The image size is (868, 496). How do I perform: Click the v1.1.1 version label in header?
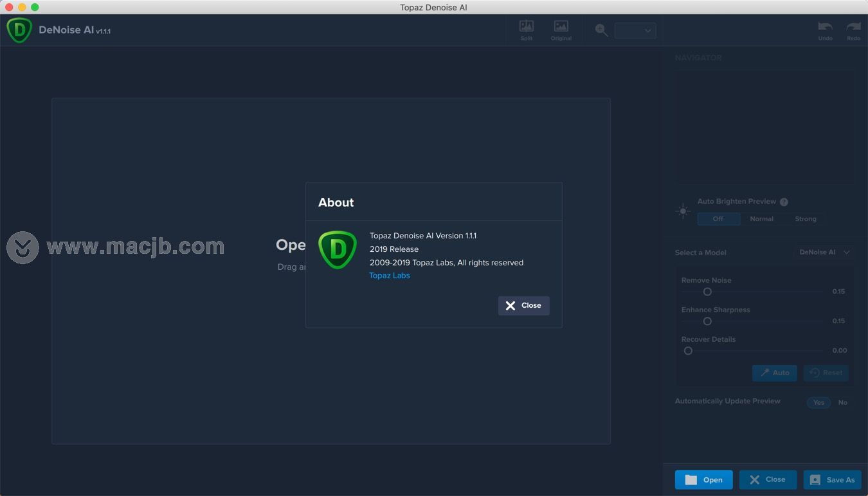(x=104, y=31)
